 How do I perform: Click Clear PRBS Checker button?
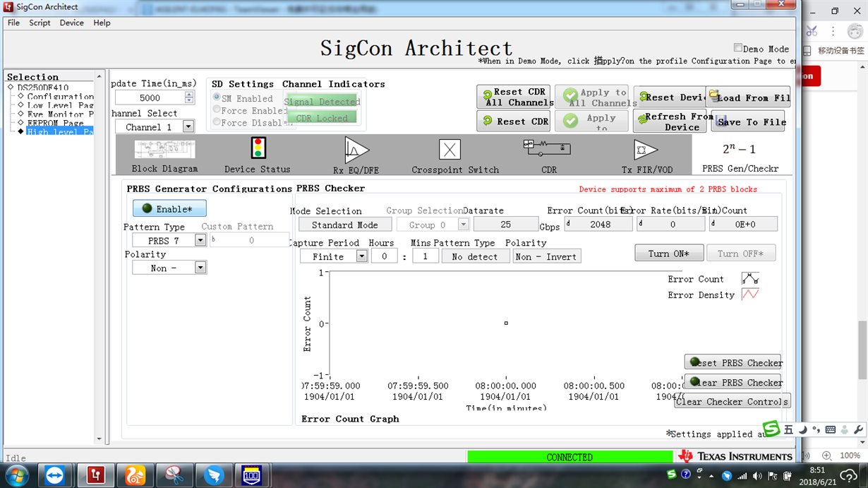pos(733,382)
